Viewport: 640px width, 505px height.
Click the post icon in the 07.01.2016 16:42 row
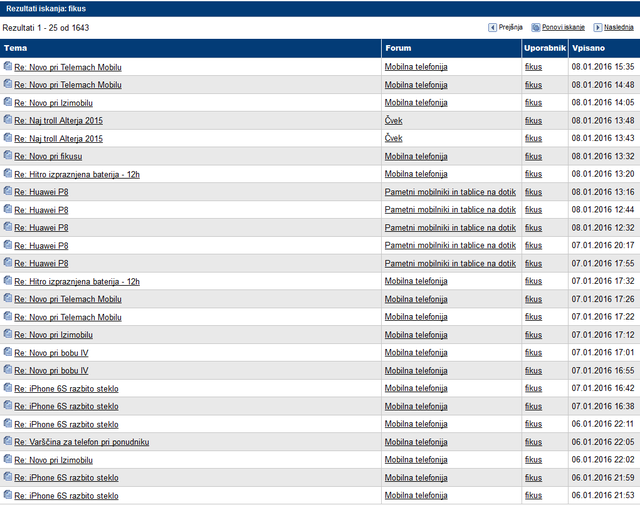point(8,387)
